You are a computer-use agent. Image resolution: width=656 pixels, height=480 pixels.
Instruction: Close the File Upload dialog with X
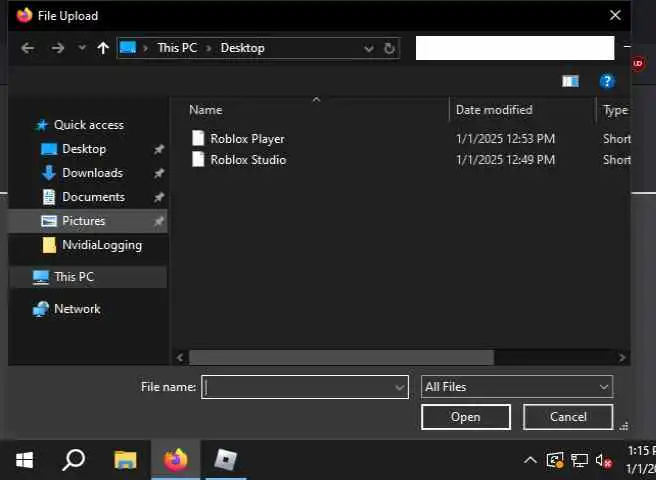coord(615,15)
